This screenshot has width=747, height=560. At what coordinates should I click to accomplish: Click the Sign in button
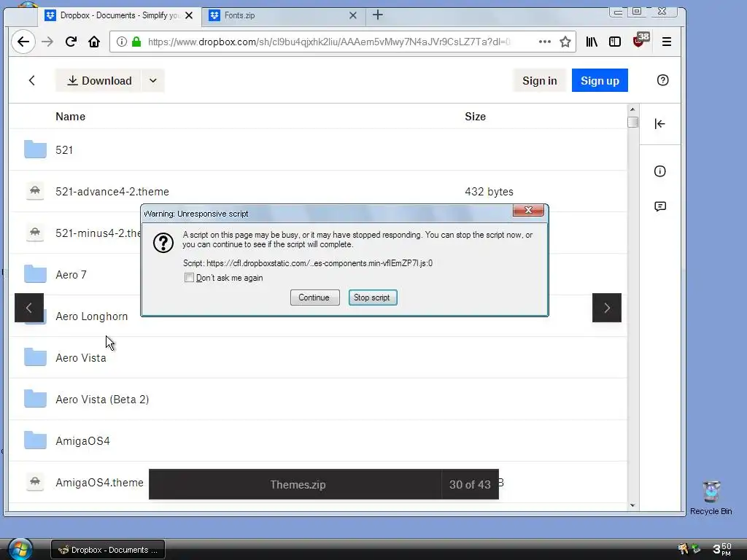click(x=539, y=80)
